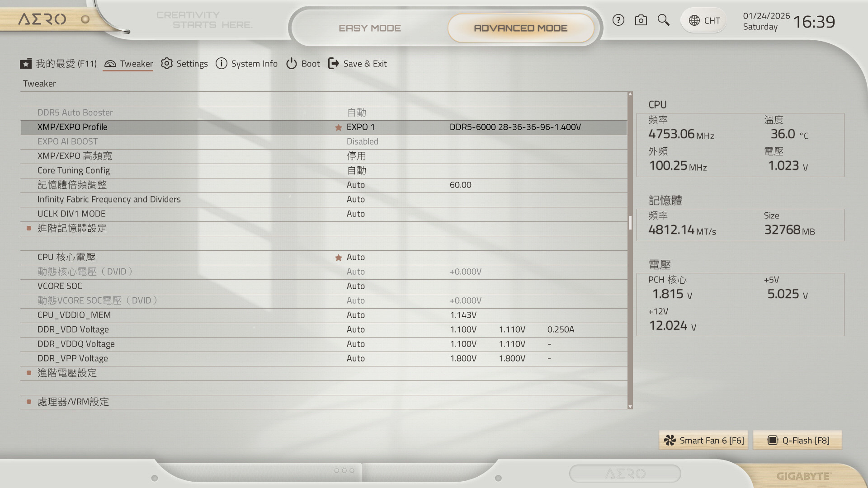Open Core Tuning Config value dropdown
Image resolution: width=868 pixels, height=488 pixels.
(x=356, y=170)
